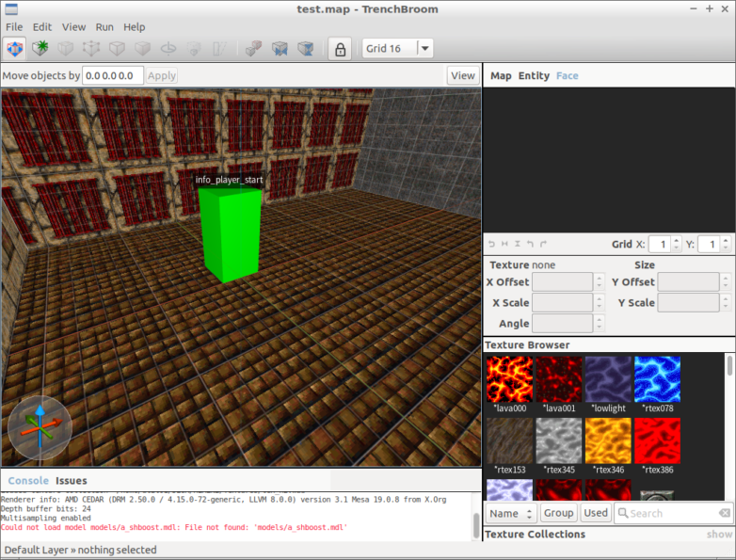The height and width of the screenshot is (560, 736).
Task: Clear the texture search field
Action: pos(725,513)
